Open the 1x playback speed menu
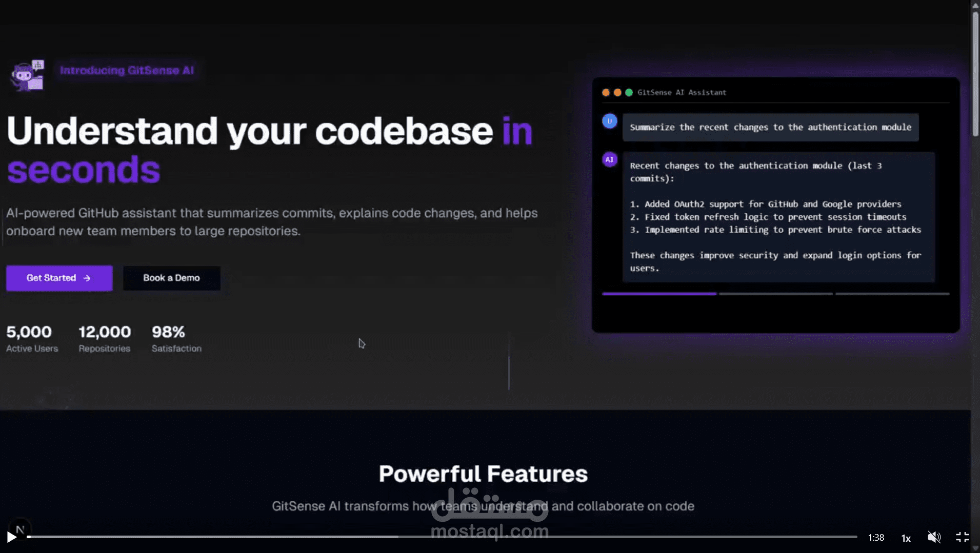Image resolution: width=980 pixels, height=553 pixels. [906, 538]
